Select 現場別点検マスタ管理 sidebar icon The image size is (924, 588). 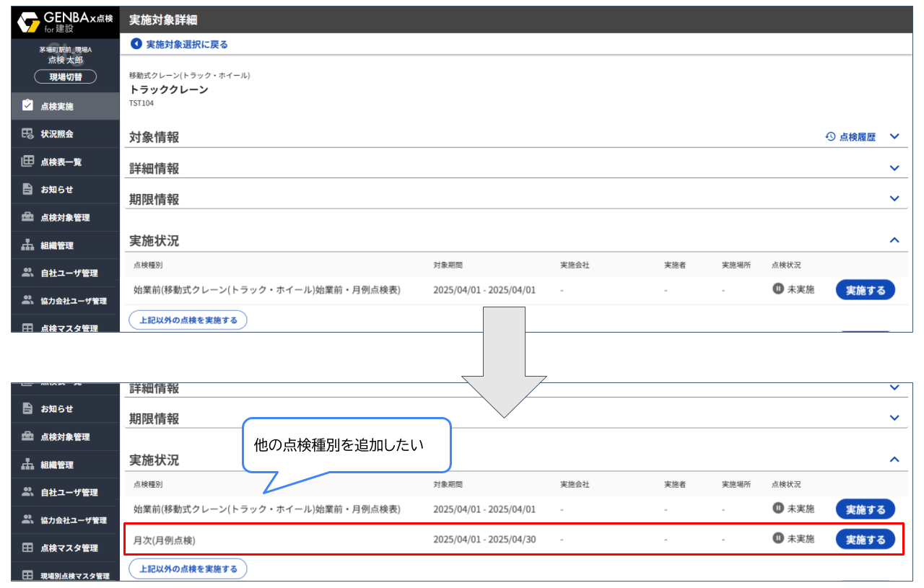[x=27, y=576]
